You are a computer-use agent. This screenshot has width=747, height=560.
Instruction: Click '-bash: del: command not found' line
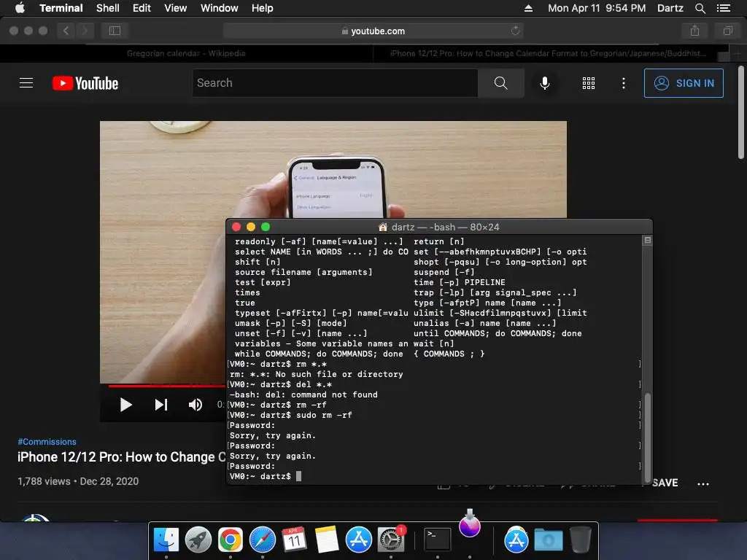pos(303,394)
